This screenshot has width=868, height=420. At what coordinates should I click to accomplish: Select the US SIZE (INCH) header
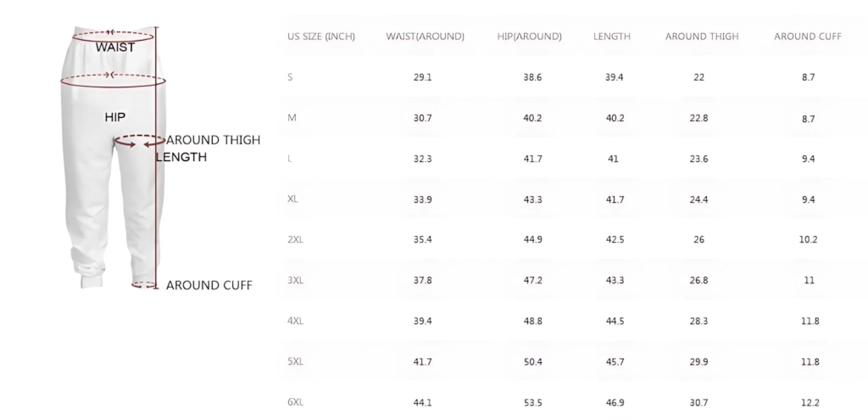[321, 36]
